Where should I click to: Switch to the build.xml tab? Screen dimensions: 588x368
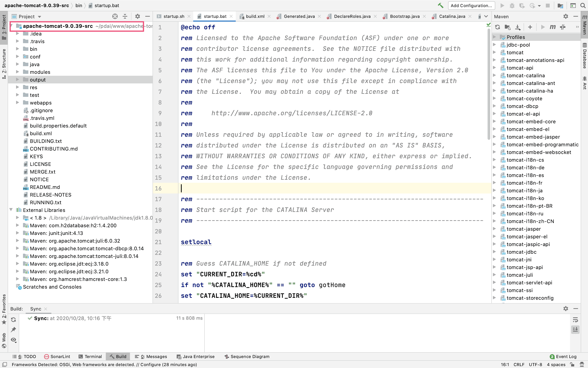[x=255, y=16]
